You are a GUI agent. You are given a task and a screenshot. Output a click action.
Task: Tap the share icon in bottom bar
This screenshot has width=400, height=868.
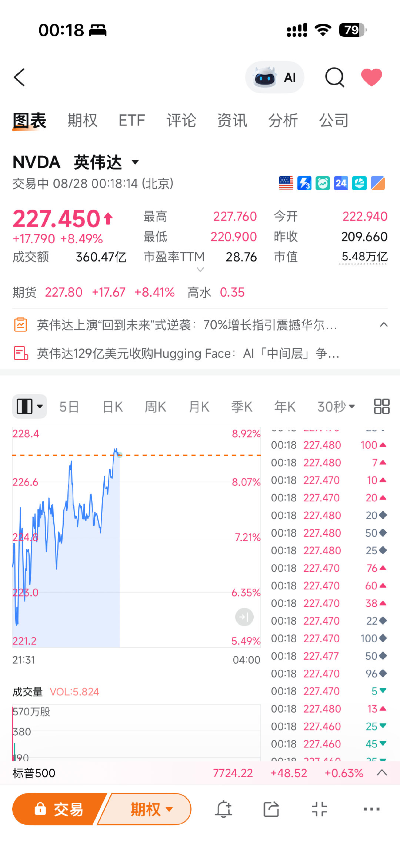click(271, 809)
